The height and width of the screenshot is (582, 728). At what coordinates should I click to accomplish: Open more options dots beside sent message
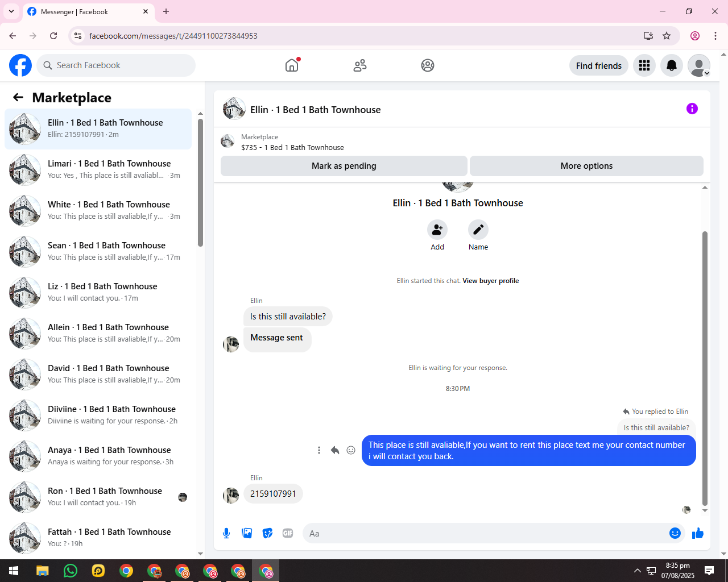click(319, 450)
